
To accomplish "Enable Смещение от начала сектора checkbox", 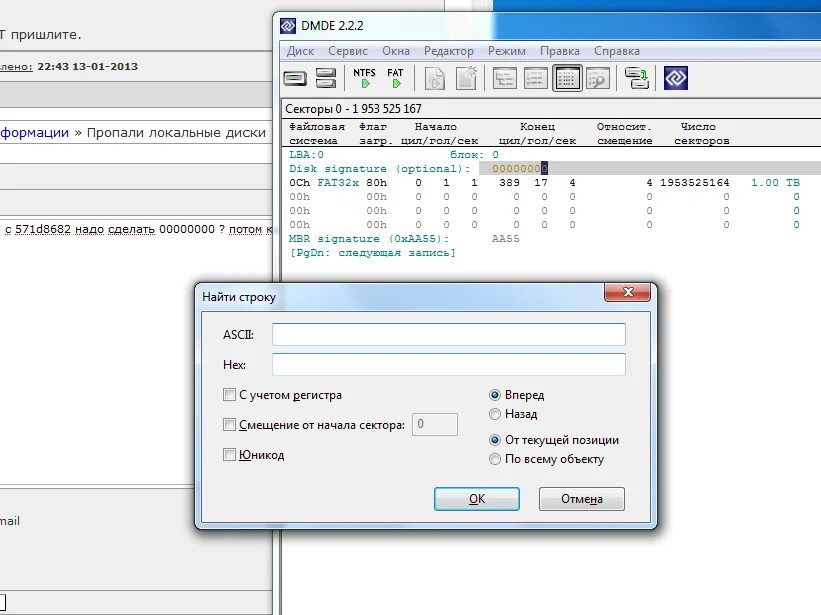I will pos(229,424).
